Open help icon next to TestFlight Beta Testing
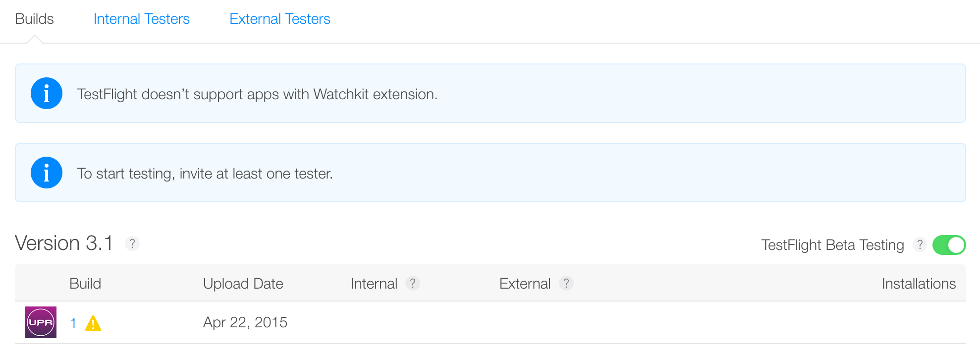The width and height of the screenshot is (980, 363). pyautogui.click(x=920, y=244)
